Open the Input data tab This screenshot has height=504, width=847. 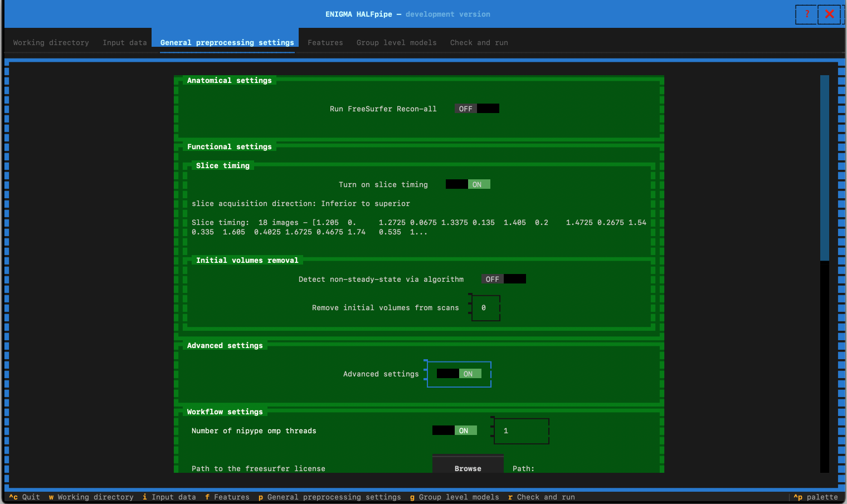click(x=124, y=42)
